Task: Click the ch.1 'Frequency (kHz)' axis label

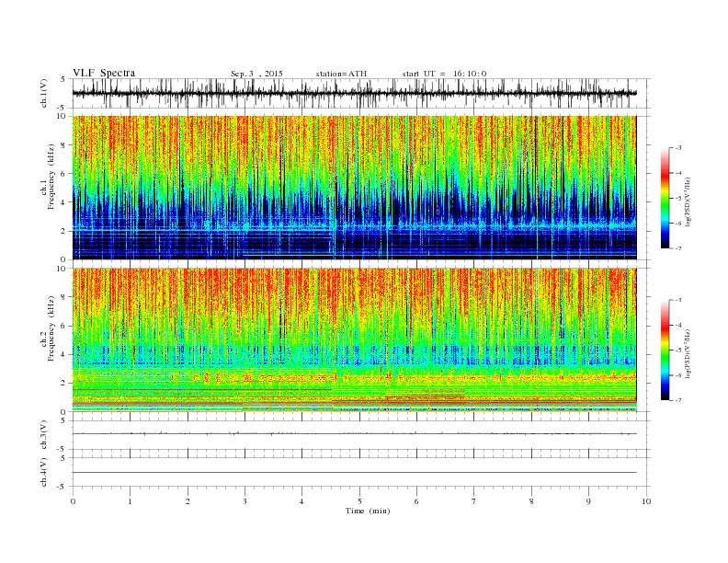Action: tap(51, 177)
